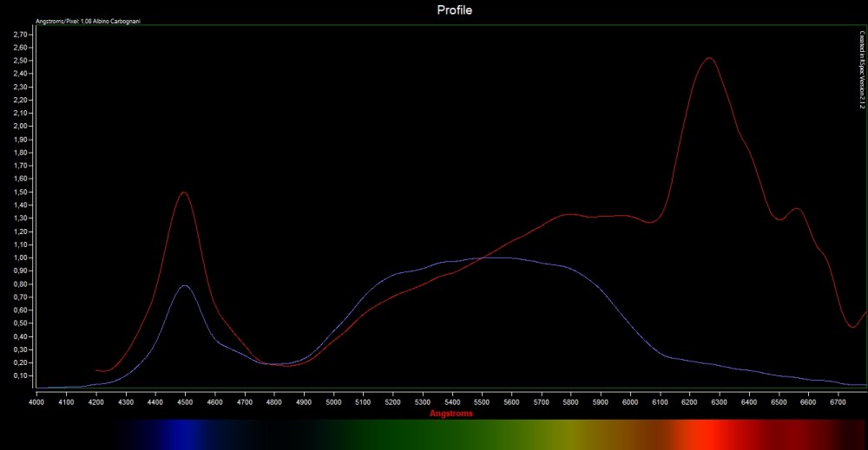Click the bright blue band in spectrum strip
868x450 pixels.
[184, 435]
